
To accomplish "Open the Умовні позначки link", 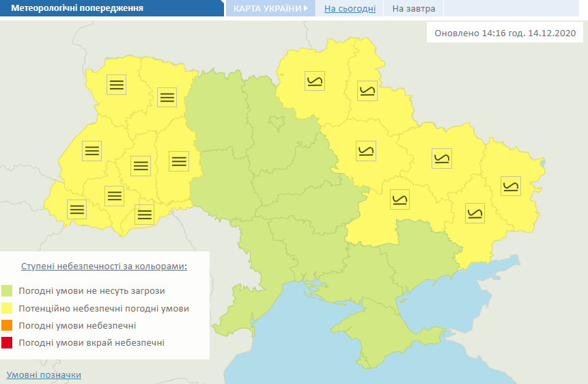I will coord(44,375).
